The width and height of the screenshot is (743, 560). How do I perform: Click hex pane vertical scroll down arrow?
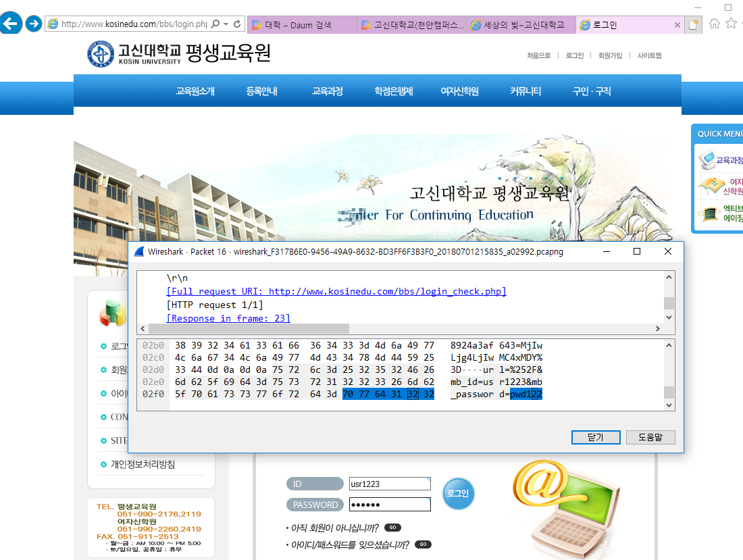click(x=669, y=405)
